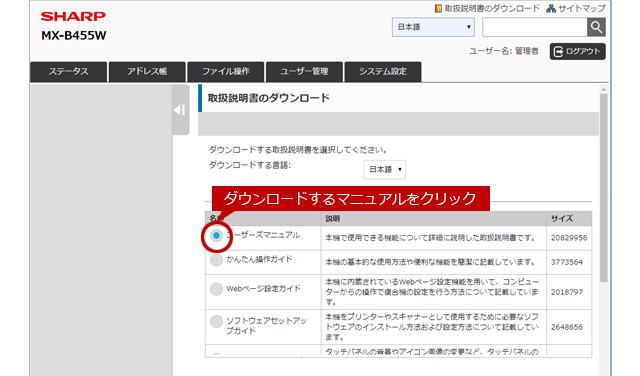Click the size value 20829956
Image resolution: width=640 pixels, height=376 pixels.
[x=569, y=238]
